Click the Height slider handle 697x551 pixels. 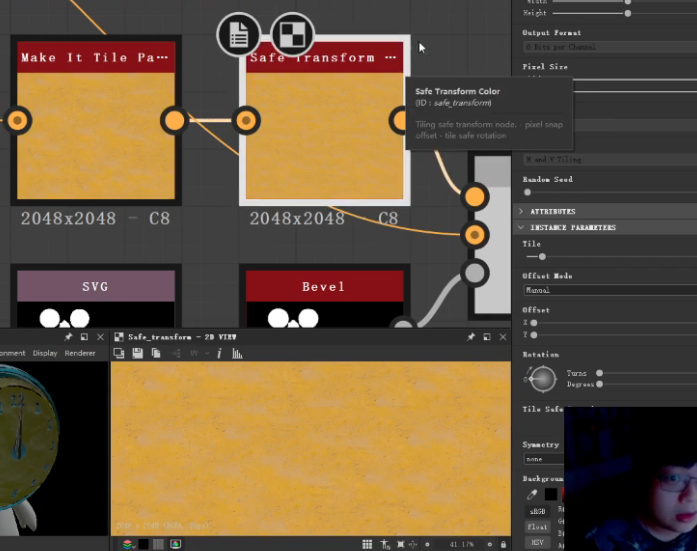pos(628,13)
